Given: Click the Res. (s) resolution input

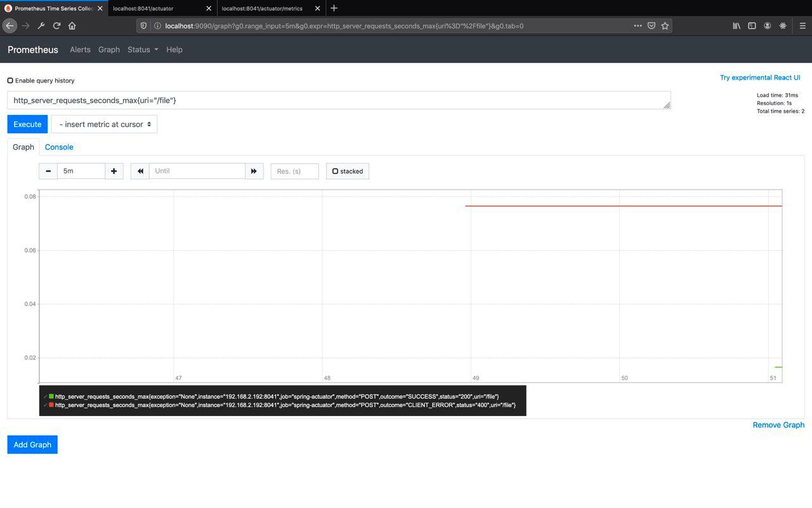Looking at the screenshot, I should pos(295,171).
